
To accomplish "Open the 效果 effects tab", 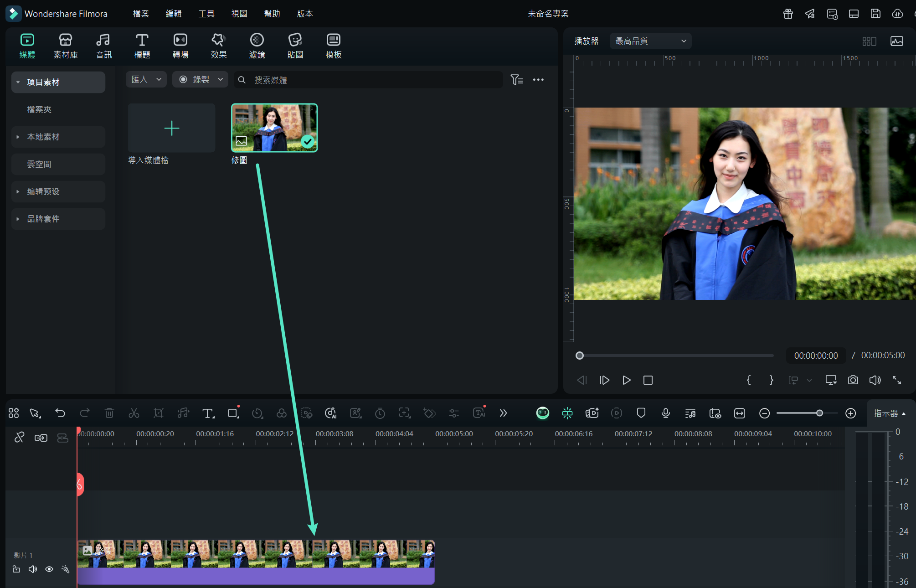I will pos(219,46).
